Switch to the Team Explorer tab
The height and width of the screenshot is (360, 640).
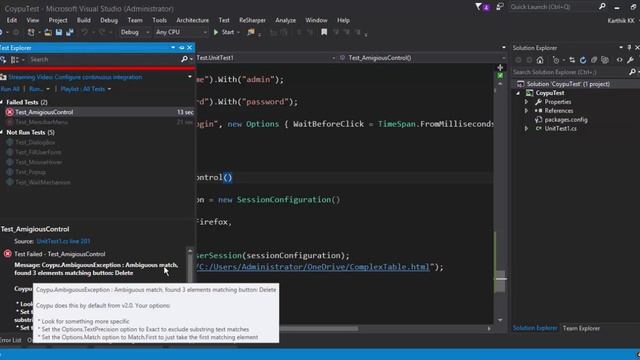pyautogui.click(x=581, y=328)
